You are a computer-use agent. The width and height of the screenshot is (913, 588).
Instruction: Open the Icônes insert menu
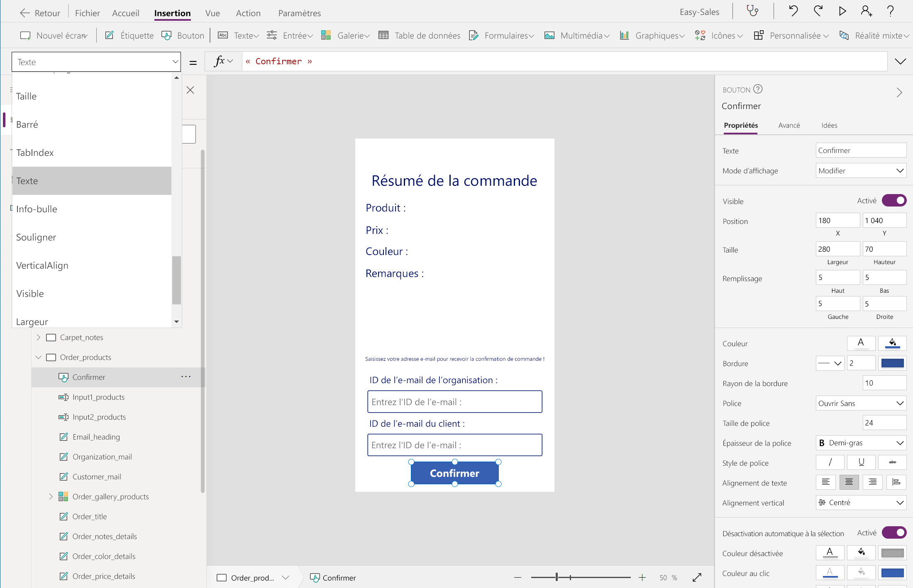719,36
